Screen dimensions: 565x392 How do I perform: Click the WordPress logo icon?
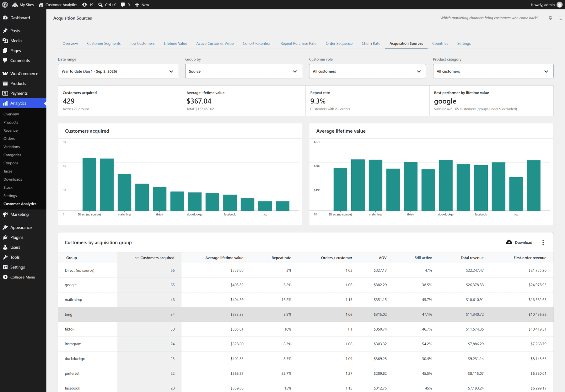pos(5,5)
